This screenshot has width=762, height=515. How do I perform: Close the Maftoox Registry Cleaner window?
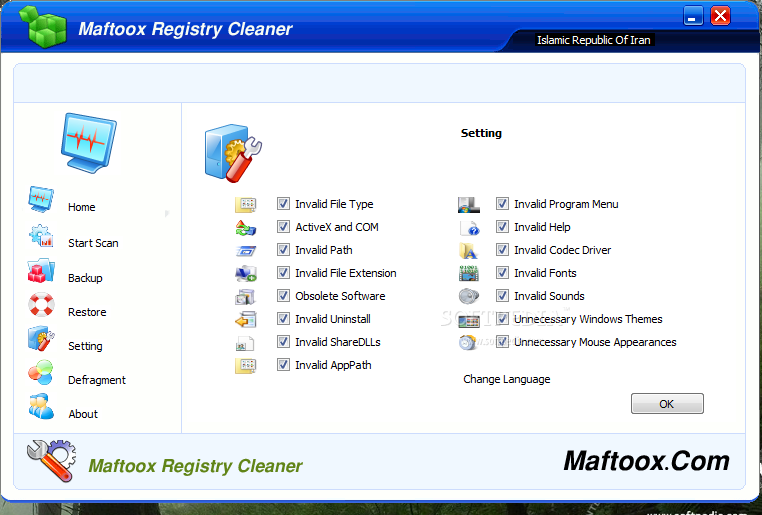click(721, 16)
